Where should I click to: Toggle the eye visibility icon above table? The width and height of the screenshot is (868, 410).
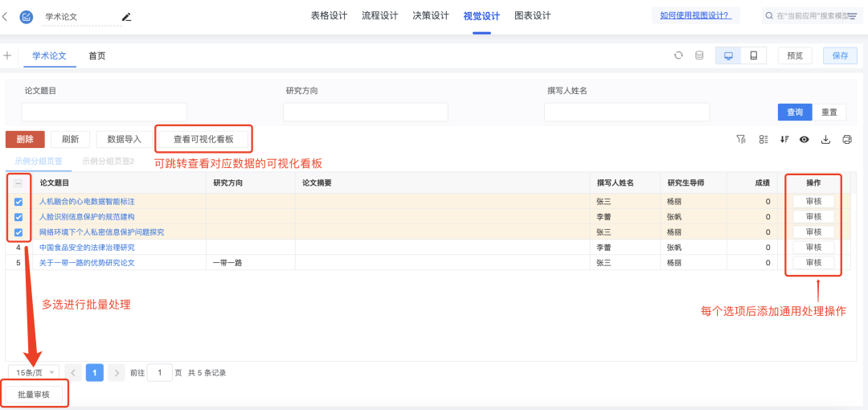(804, 139)
